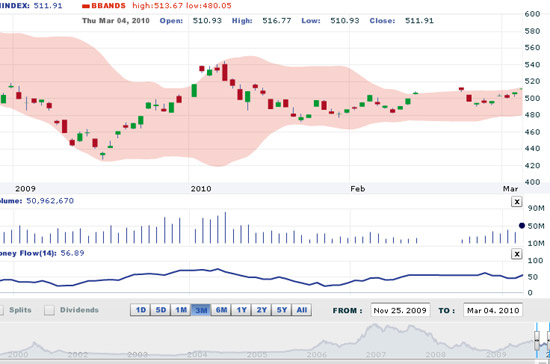
Task: Click the 50M volume marker dot
Action: (x=522, y=226)
